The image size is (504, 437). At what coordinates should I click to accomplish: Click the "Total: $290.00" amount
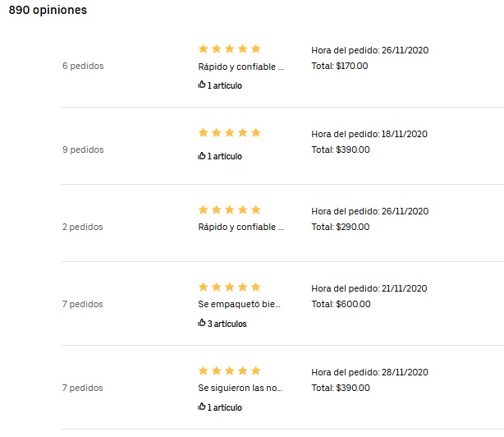tap(341, 227)
